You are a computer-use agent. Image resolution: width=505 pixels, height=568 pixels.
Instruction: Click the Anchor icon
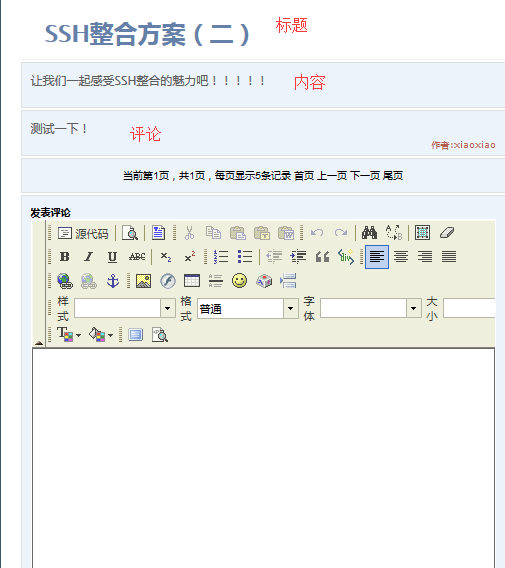coord(113,281)
